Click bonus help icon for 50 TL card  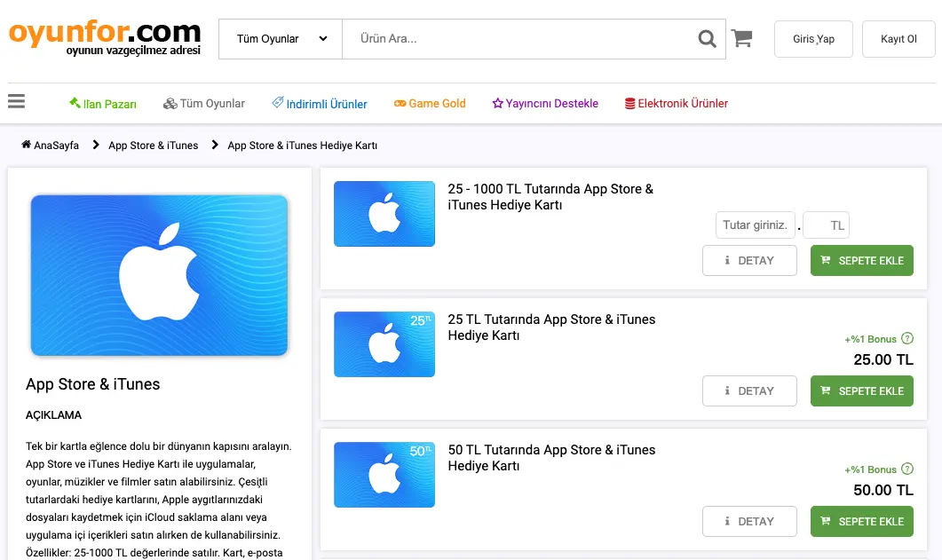[907, 469]
